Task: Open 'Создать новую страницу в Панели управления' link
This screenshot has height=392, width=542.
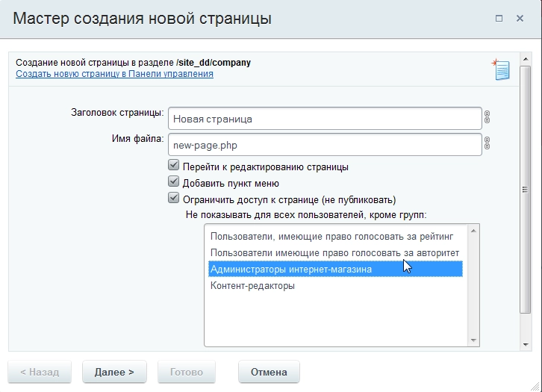Action: click(114, 74)
